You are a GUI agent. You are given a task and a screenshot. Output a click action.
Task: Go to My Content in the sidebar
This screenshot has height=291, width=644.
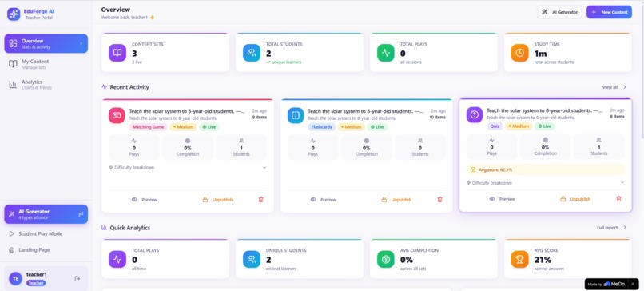(46, 64)
